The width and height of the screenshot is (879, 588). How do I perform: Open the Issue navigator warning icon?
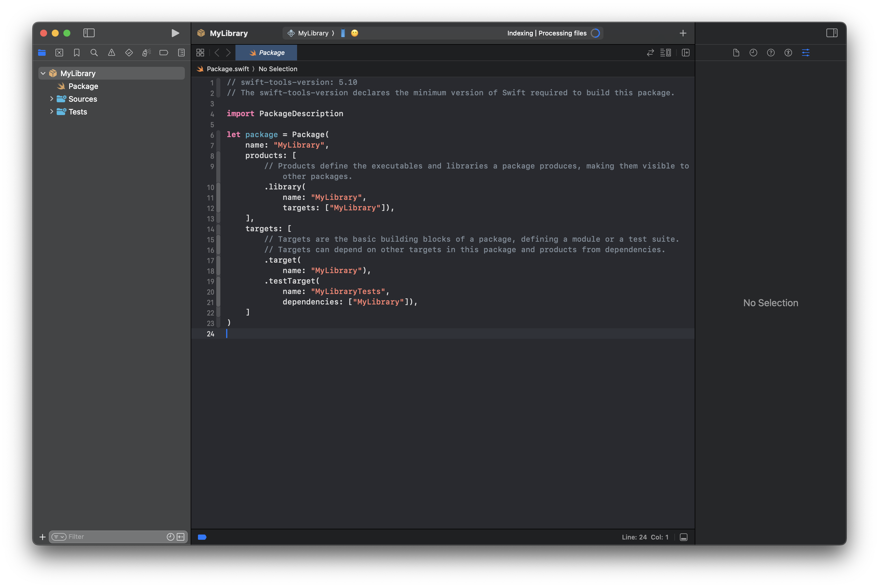[111, 53]
